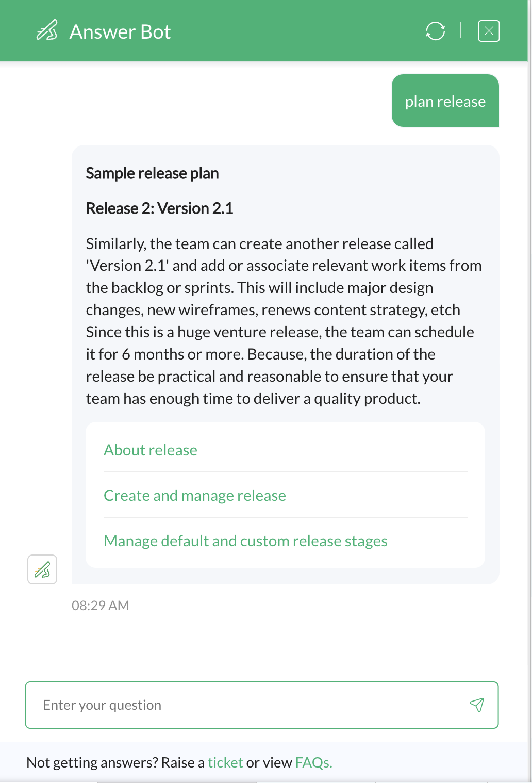Click the divider between refresh and close

point(460,30)
